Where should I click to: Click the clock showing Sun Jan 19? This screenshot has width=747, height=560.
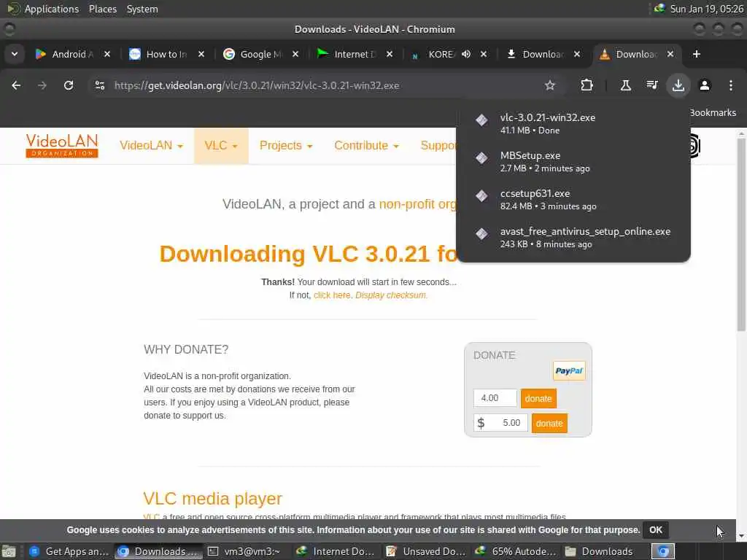pyautogui.click(x=706, y=9)
